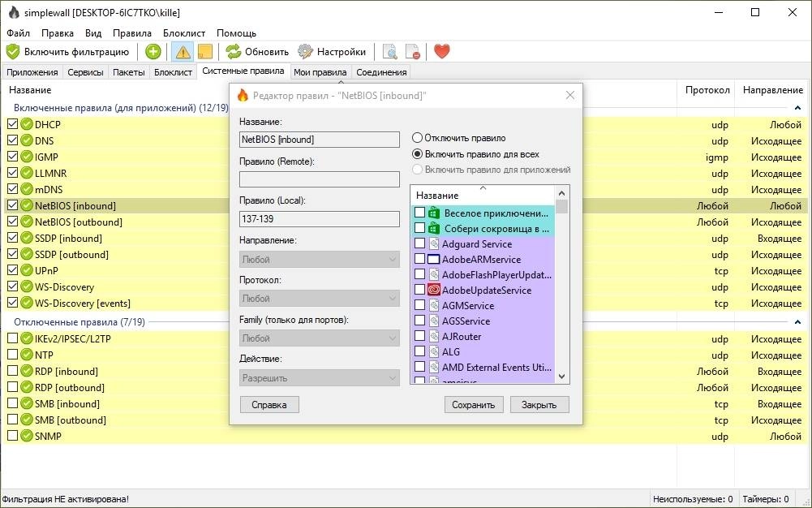The width and height of the screenshot is (812, 508).
Task: Click the green status icon of UPnP row
Action: [x=27, y=270]
